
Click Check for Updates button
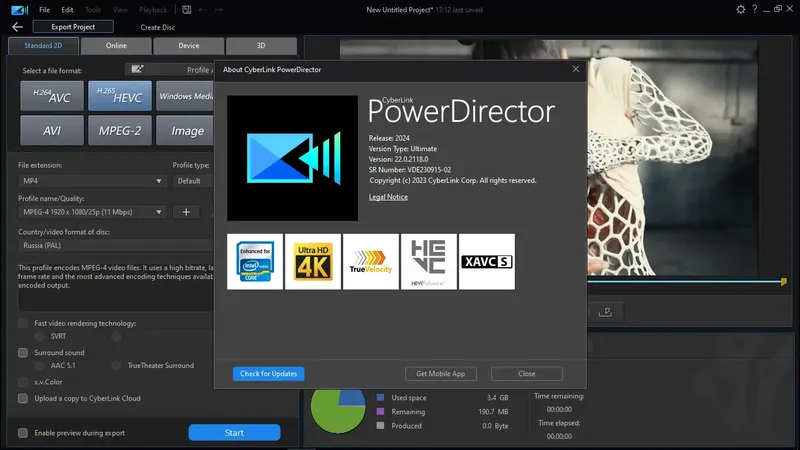(x=268, y=373)
